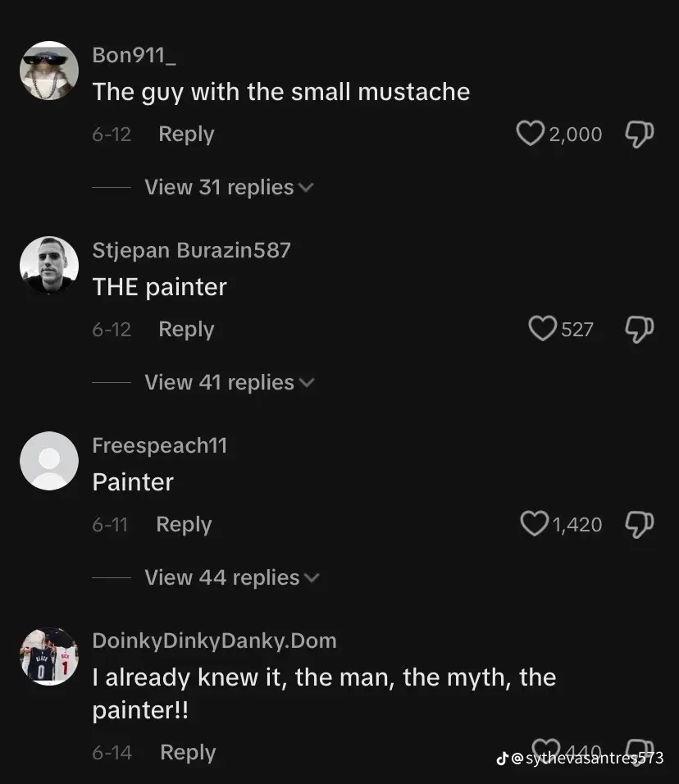The height and width of the screenshot is (784, 679).
Task: Open Freespeach11's default avatar
Action: click(x=49, y=461)
